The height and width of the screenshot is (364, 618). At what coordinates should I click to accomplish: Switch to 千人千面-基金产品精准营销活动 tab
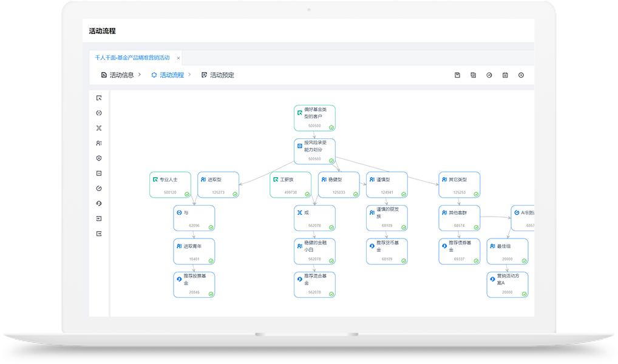click(x=132, y=58)
